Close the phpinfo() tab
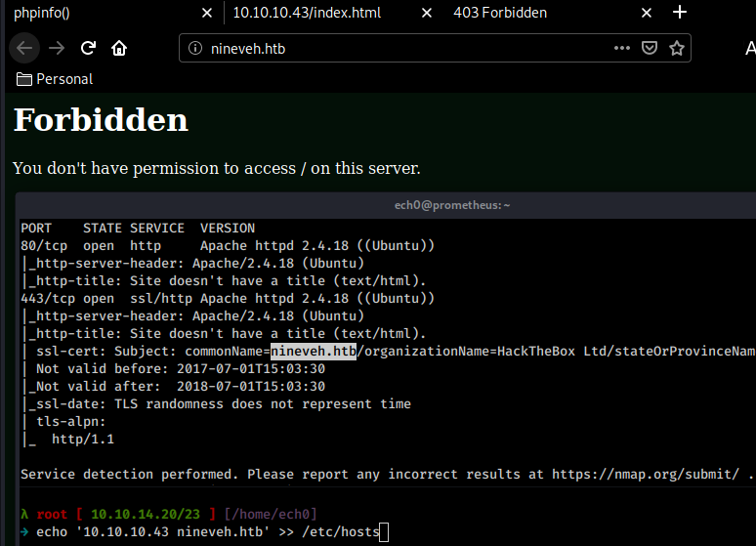The image size is (756, 546). tap(206, 13)
